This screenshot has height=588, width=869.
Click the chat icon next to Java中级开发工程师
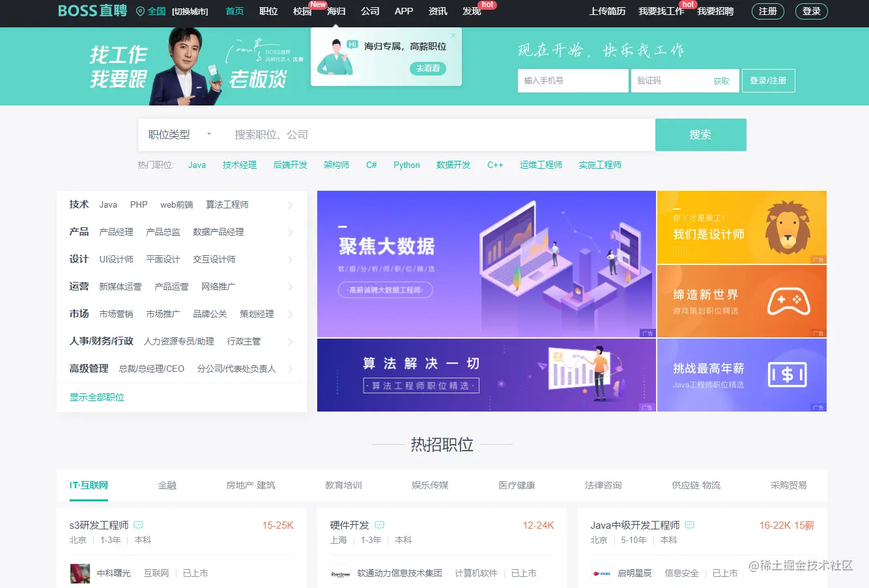click(x=690, y=525)
